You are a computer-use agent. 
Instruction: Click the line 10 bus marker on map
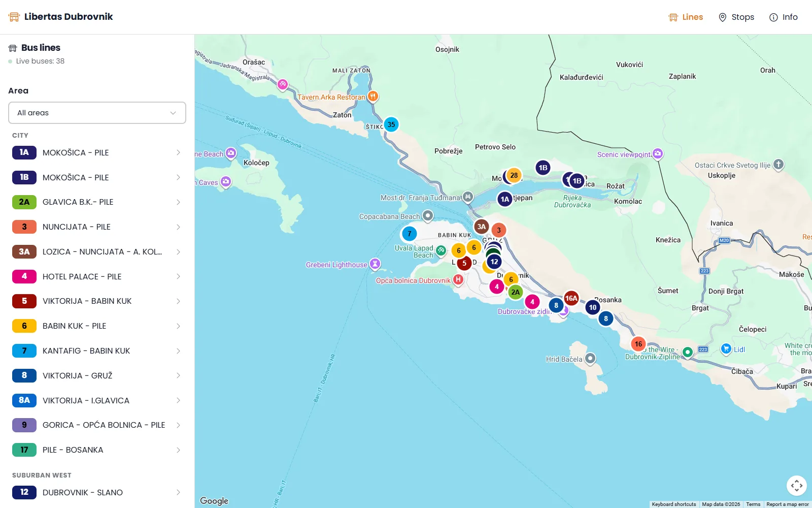[593, 307]
